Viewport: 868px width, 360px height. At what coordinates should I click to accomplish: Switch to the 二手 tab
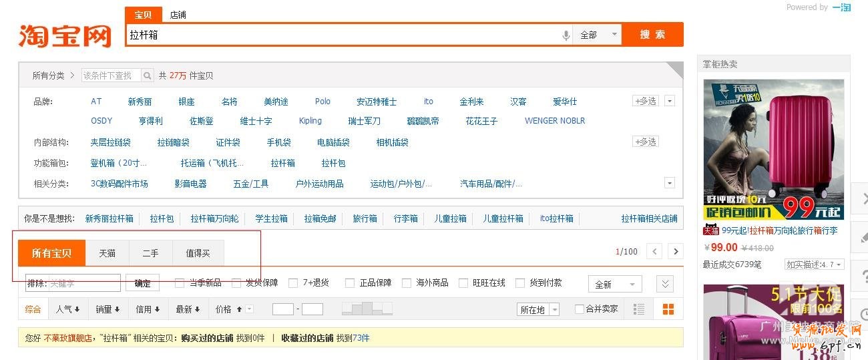[x=150, y=253]
